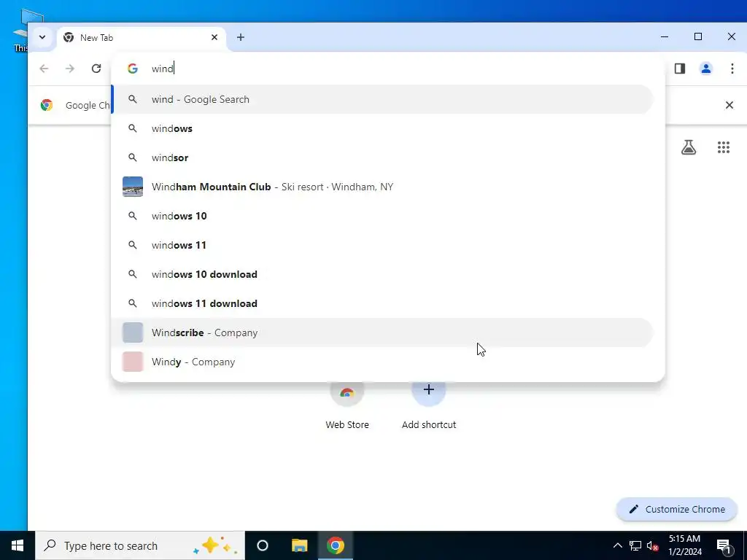Go forward using the forward arrow
Viewport: 747px width, 560px height.
pos(70,69)
